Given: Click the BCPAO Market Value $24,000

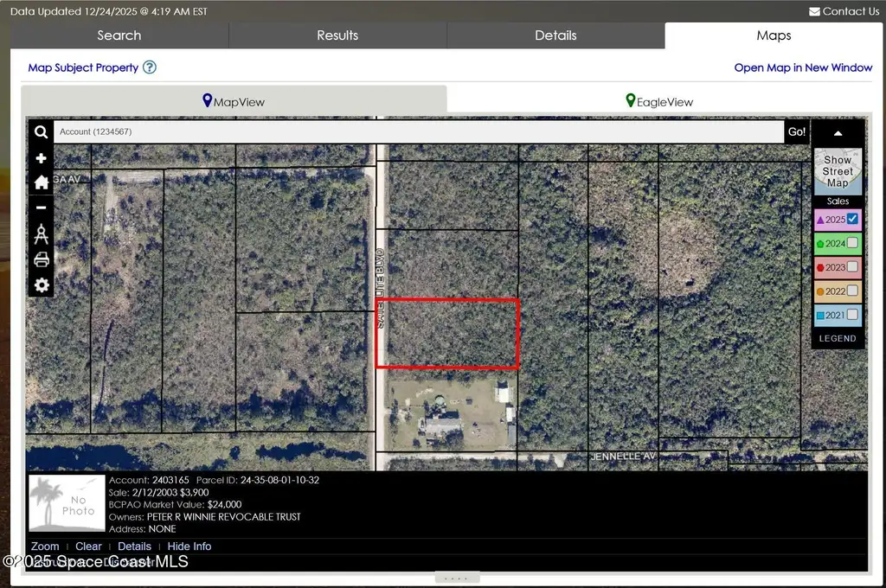Looking at the screenshot, I should 224,504.
